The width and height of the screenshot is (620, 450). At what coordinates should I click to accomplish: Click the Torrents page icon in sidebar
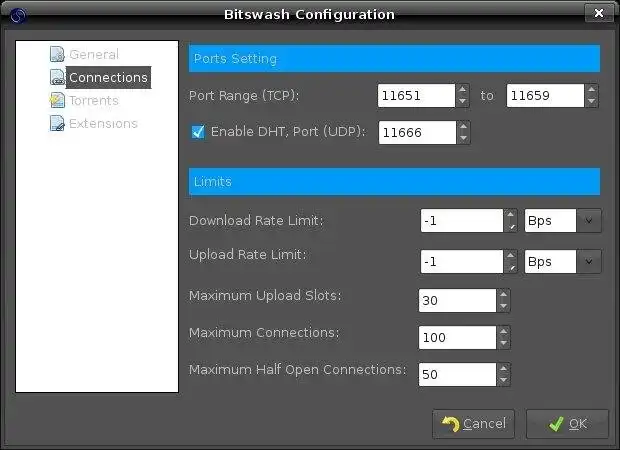pyautogui.click(x=57, y=100)
